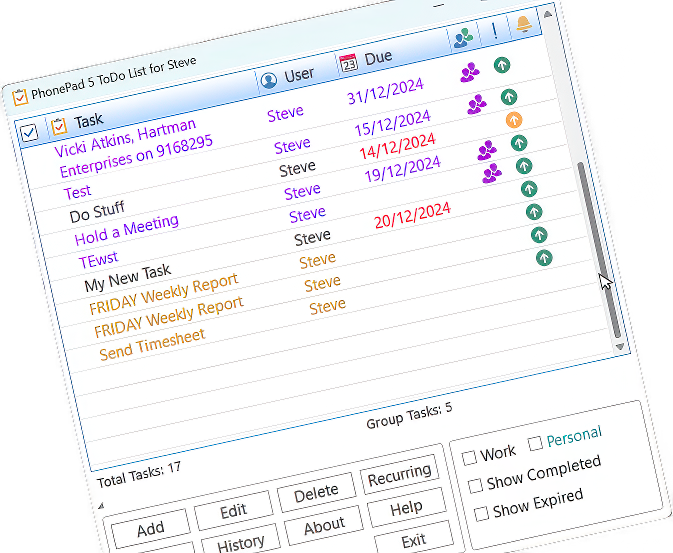Click green arrow on second FRIDAY Weekly Report
Image resolution: width=673 pixels, height=553 pixels.
coord(539,234)
